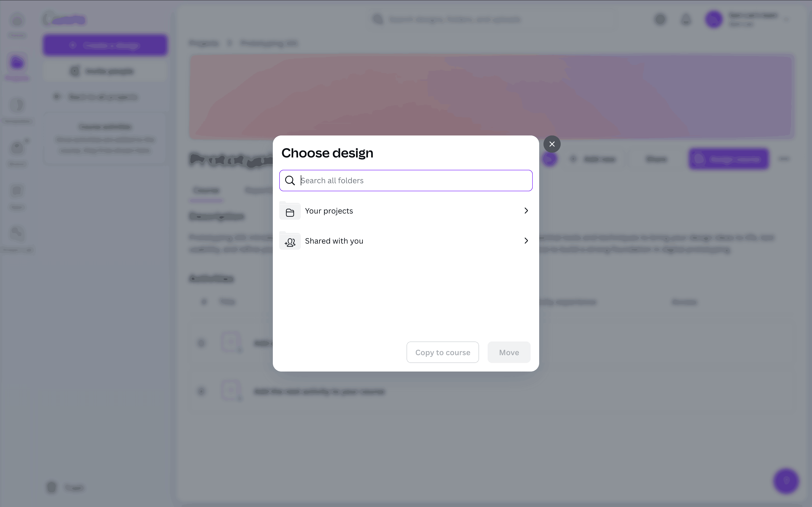
Task: Click the purple help bubble icon
Action: [x=786, y=481]
